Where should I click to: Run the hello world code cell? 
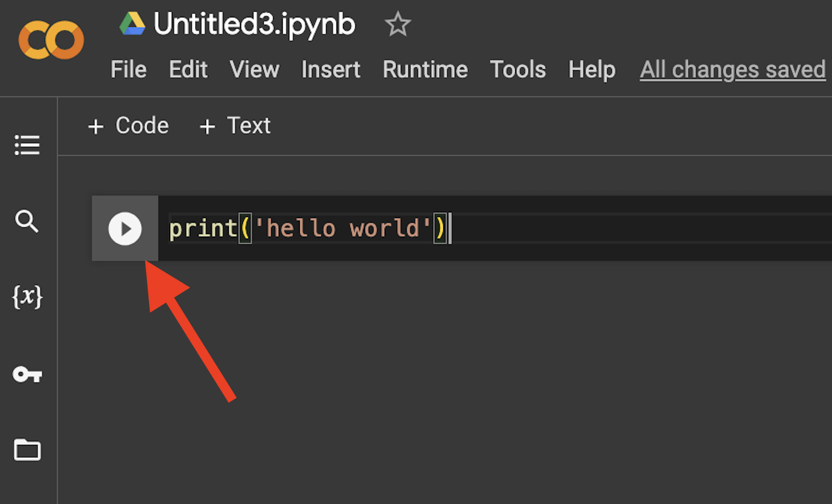pyautogui.click(x=125, y=229)
